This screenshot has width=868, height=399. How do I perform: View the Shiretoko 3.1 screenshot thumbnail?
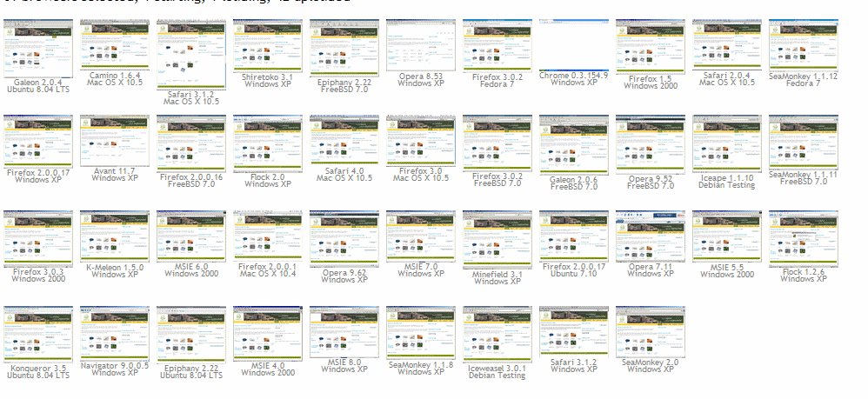click(x=268, y=45)
